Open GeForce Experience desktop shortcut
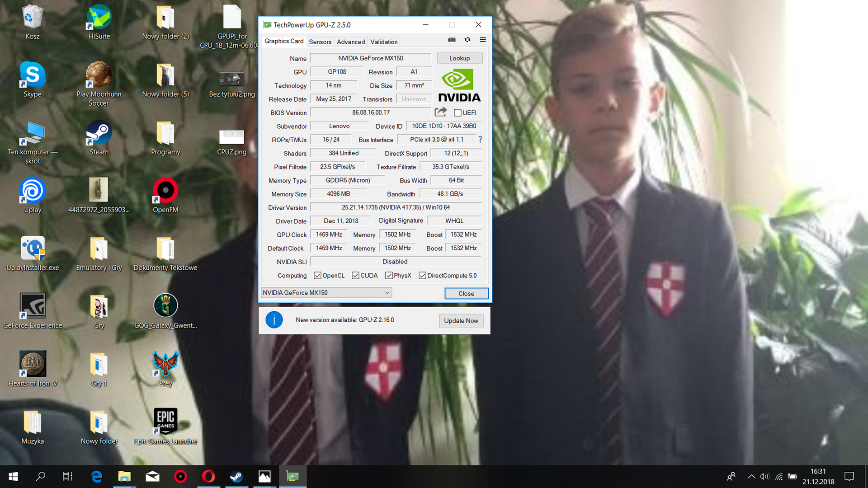This screenshot has width=868, height=488. [x=33, y=312]
